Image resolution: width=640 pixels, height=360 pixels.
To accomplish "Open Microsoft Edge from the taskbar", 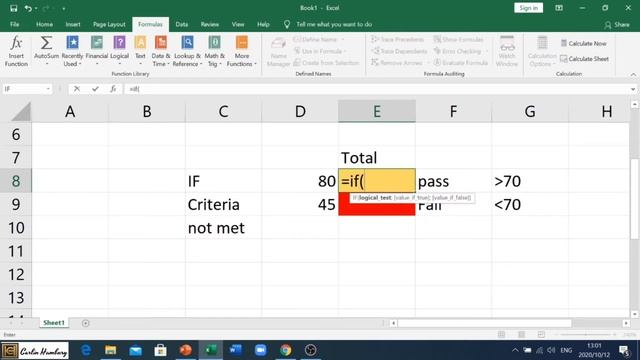I will tap(86, 350).
